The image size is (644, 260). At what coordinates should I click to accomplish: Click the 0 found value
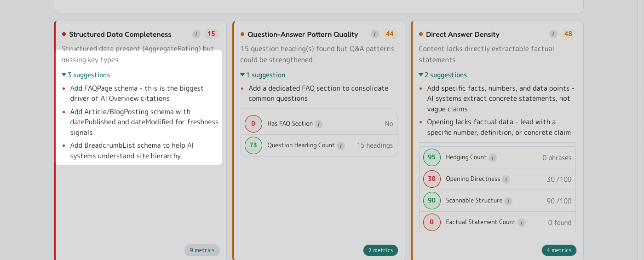560,223
